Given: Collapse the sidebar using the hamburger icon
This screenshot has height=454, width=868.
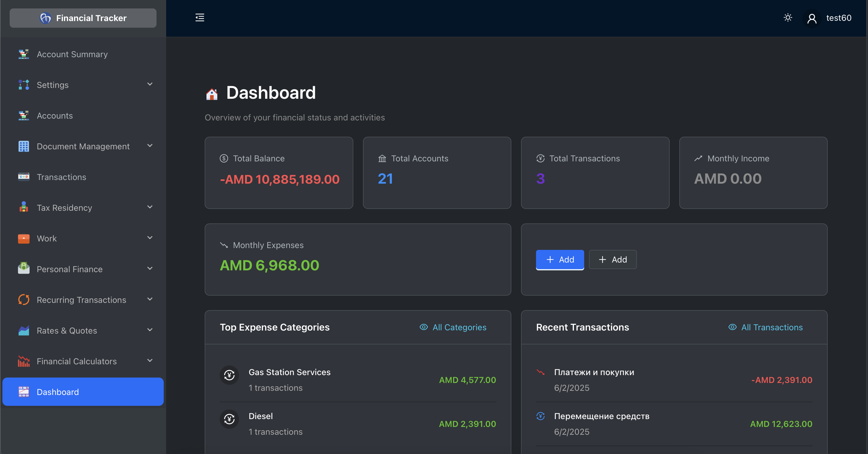Looking at the screenshot, I should tap(200, 17).
